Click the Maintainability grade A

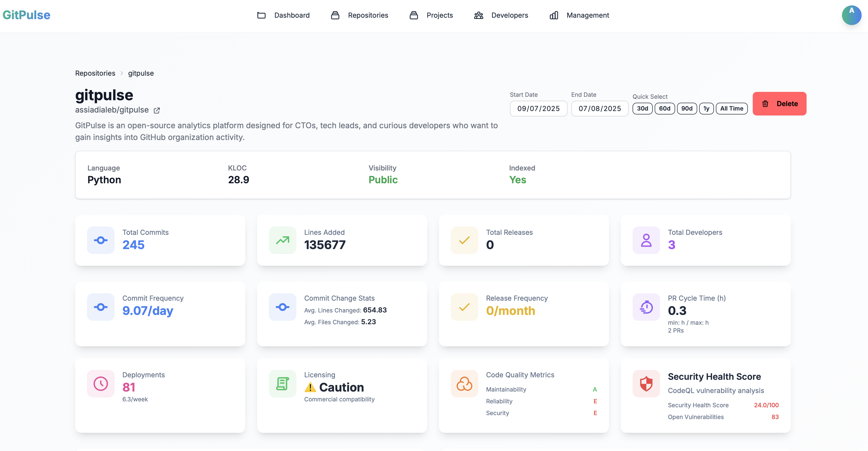point(595,389)
